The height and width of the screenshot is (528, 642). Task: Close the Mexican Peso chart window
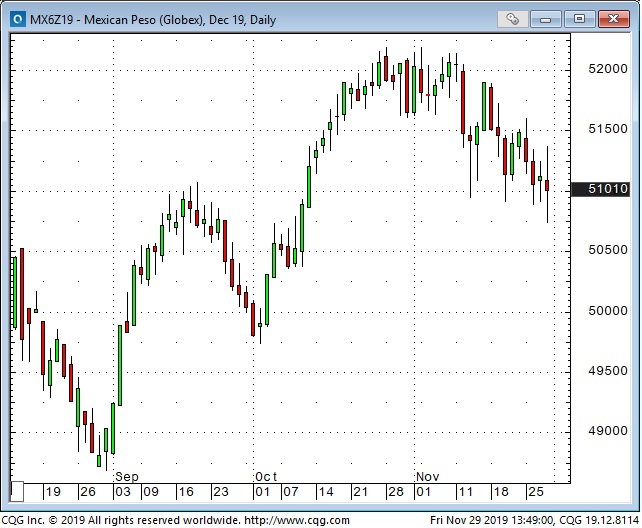click(613, 19)
